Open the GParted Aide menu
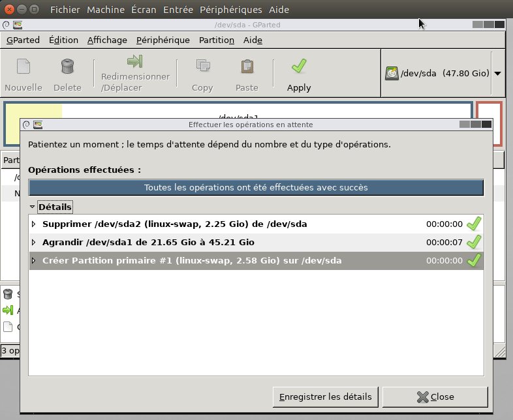This screenshot has width=513, height=420. [253, 40]
